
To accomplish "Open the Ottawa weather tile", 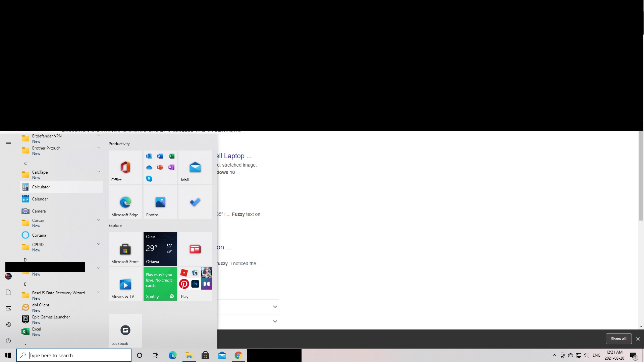I will point(160,249).
